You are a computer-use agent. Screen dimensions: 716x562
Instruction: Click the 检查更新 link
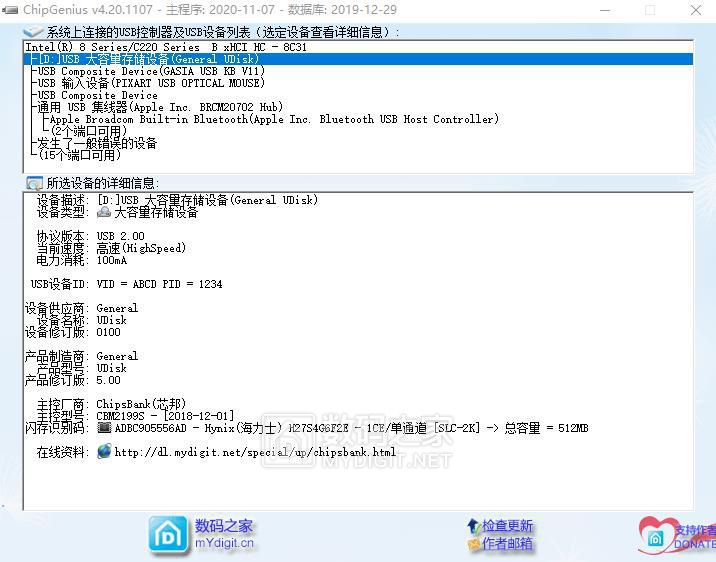point(507,526)
